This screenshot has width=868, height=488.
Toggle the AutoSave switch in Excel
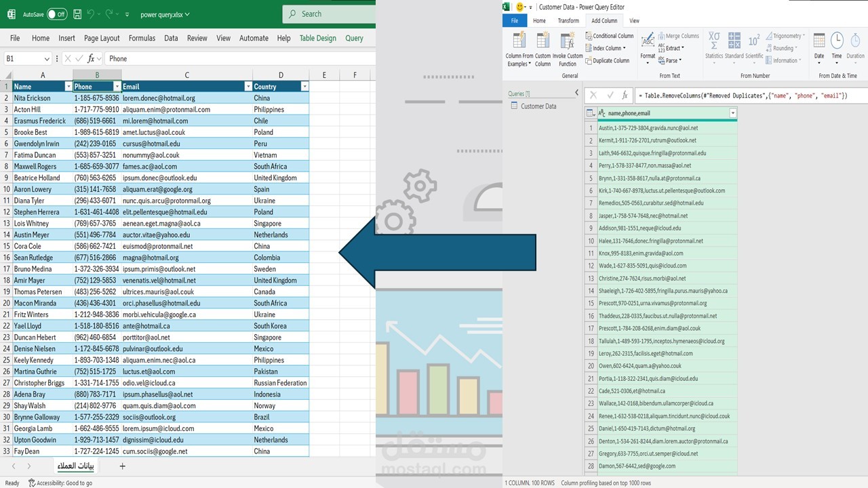pos(57,14)
